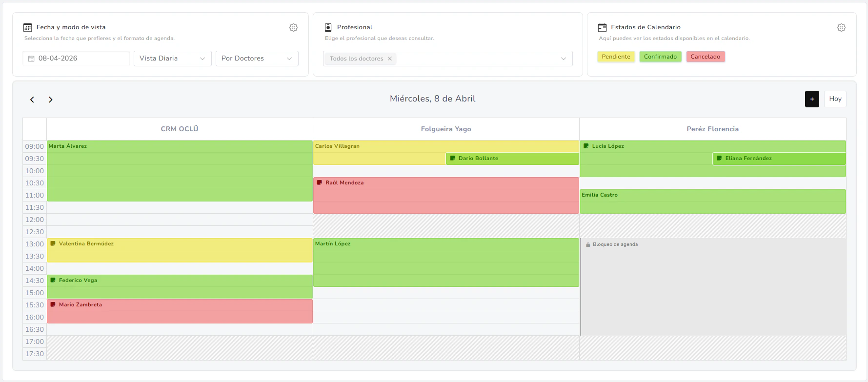Click the calendar icon in date field
The image size is (868, 382).
pos(31,59)
